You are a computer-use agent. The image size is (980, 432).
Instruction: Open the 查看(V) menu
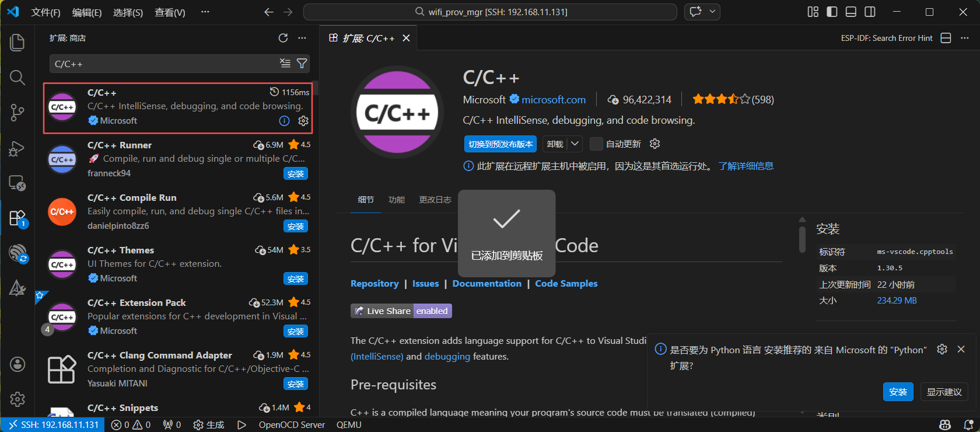tap(170, 12)
